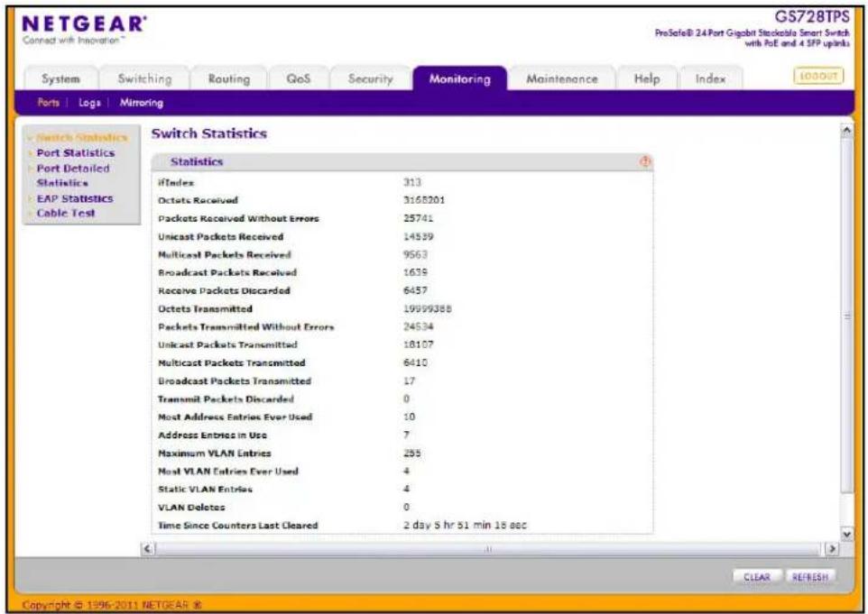868x614 pixels.
Task: Click the Static VLAN Entries label
Action: pos(205,489)
